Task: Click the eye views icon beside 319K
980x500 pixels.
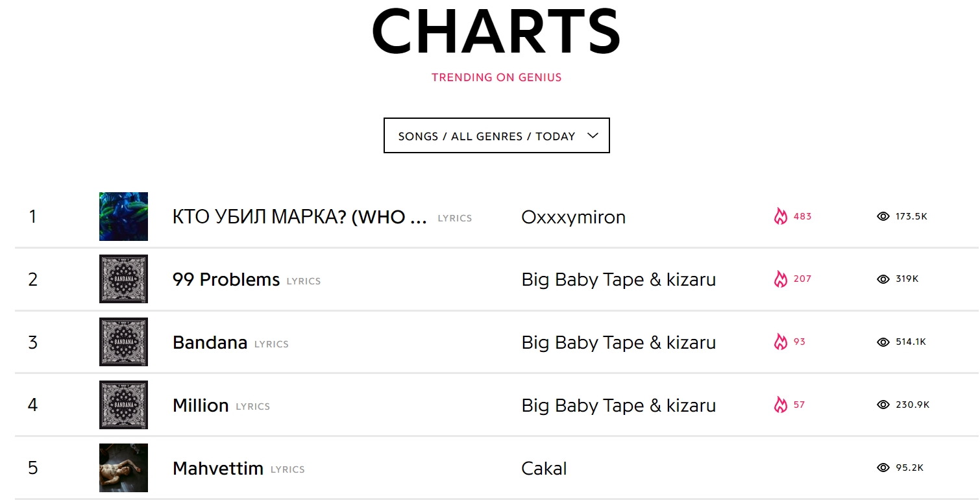Action: click(883, 279)
